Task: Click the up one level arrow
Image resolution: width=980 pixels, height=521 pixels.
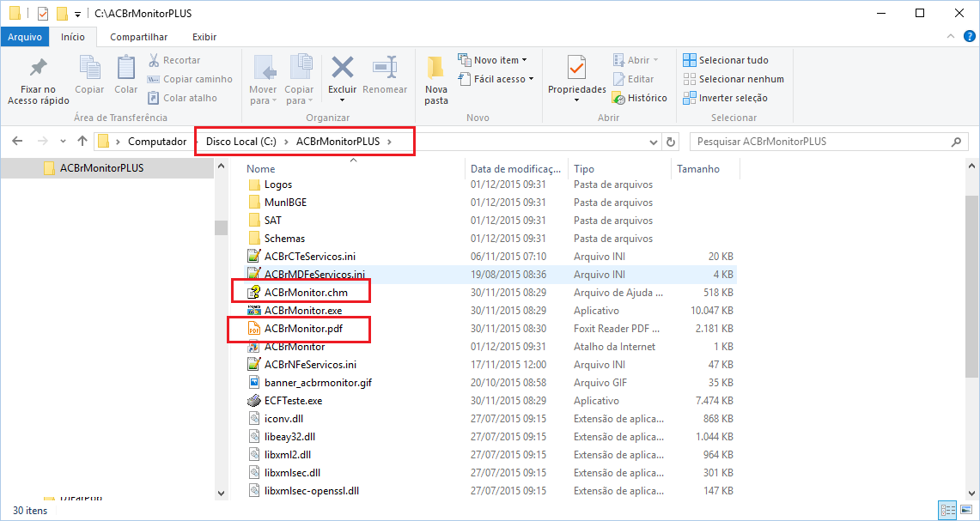Action: [82, 141]
